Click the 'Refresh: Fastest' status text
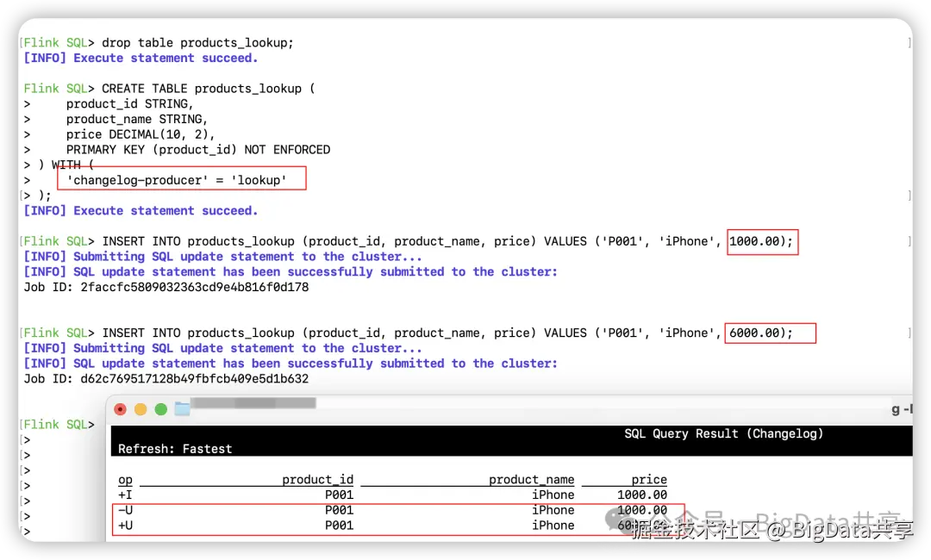931x560 pixels. (175, 449)
